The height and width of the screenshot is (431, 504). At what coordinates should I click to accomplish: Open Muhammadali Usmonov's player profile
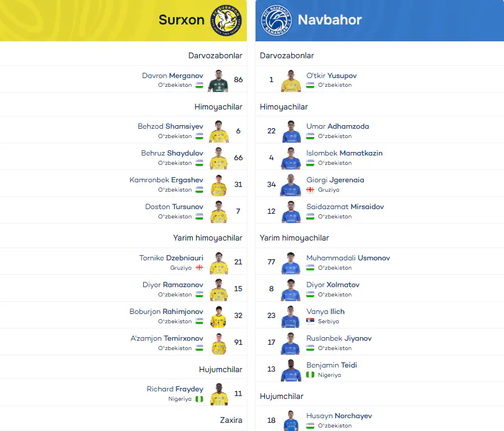pyautogui.click(x=348, y=258)
